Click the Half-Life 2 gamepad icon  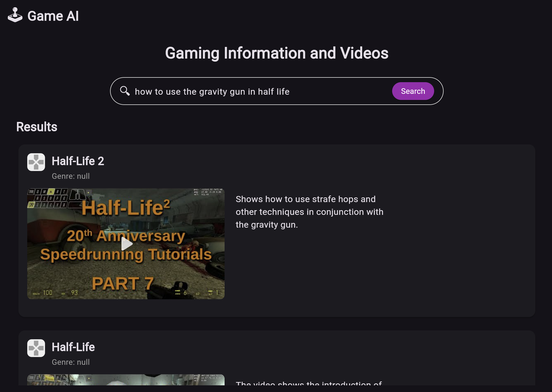pyautogui.click(x=36, y=162)
